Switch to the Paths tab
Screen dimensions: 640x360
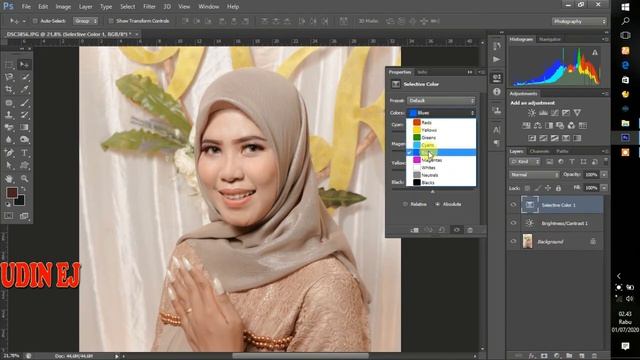pyautogui.click(x=562, y=151)
